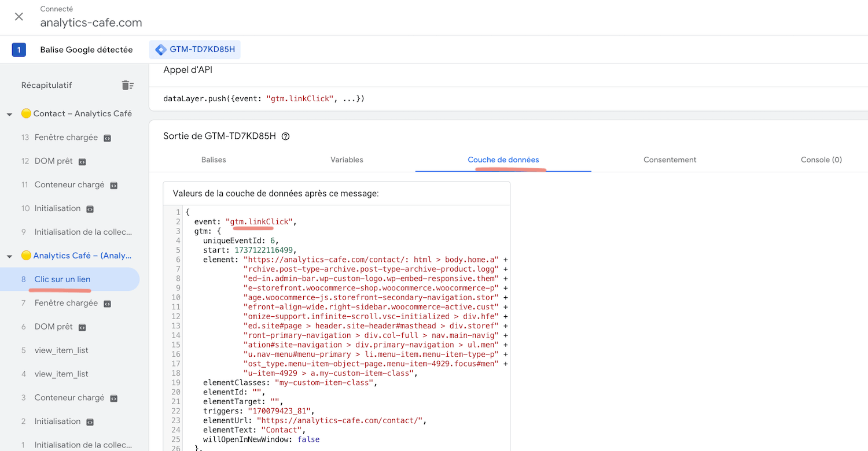Viewport: 868px width, 451px height.
Task: Select event 11 Conteneur chargé
Action: pos(69,185)
